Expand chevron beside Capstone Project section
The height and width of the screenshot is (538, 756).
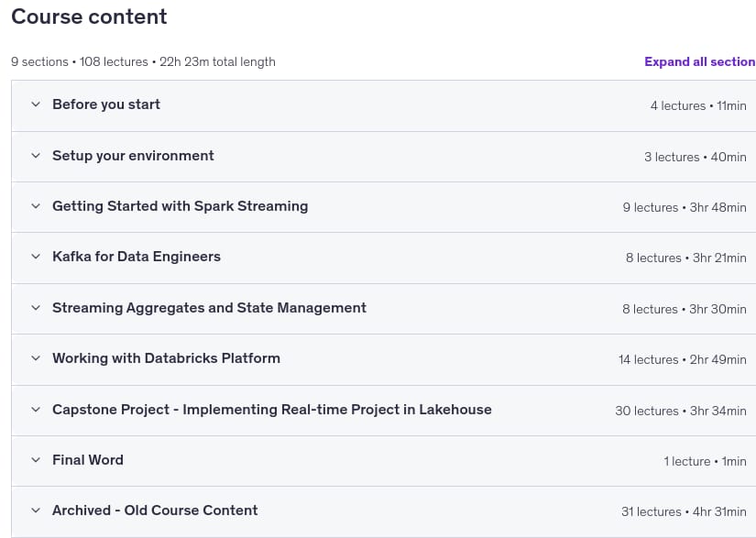36,410
